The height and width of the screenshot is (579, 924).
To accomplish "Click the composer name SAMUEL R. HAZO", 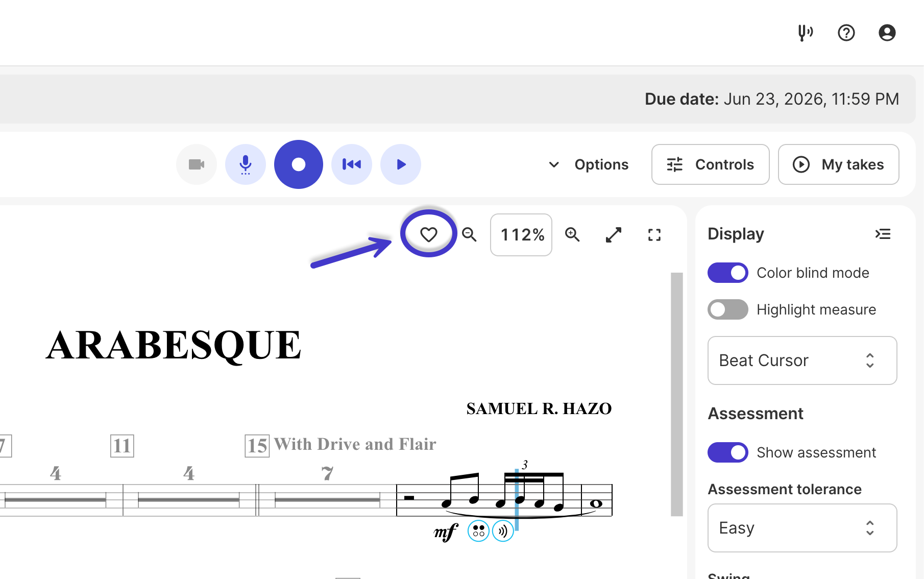I will tap(539, 408).
